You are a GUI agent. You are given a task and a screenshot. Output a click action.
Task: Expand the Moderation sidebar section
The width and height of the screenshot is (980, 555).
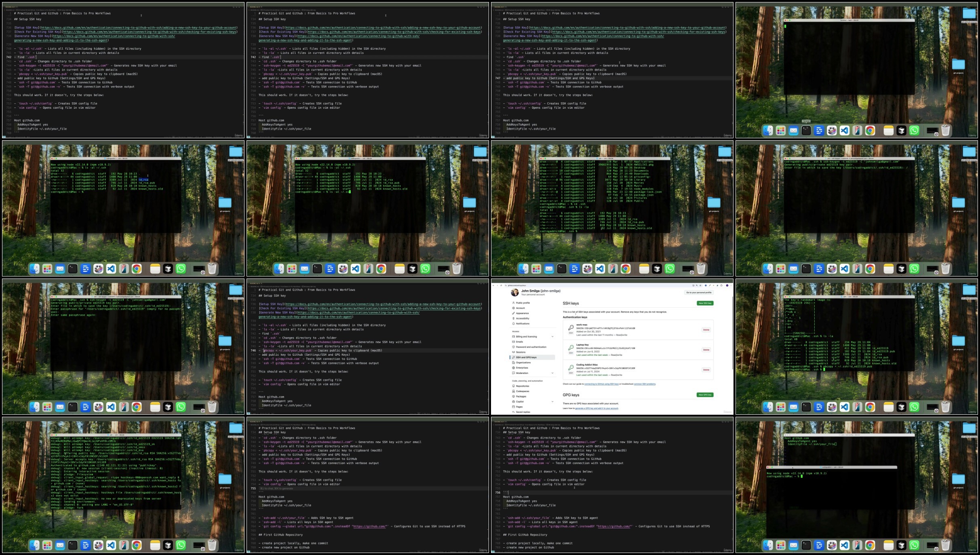[552, 373]
